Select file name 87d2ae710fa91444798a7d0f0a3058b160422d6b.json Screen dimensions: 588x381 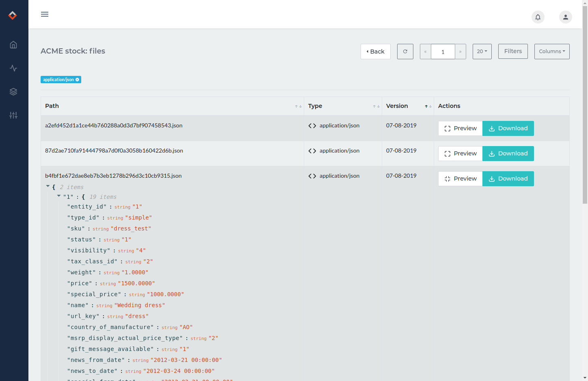[x=114, y=151]
